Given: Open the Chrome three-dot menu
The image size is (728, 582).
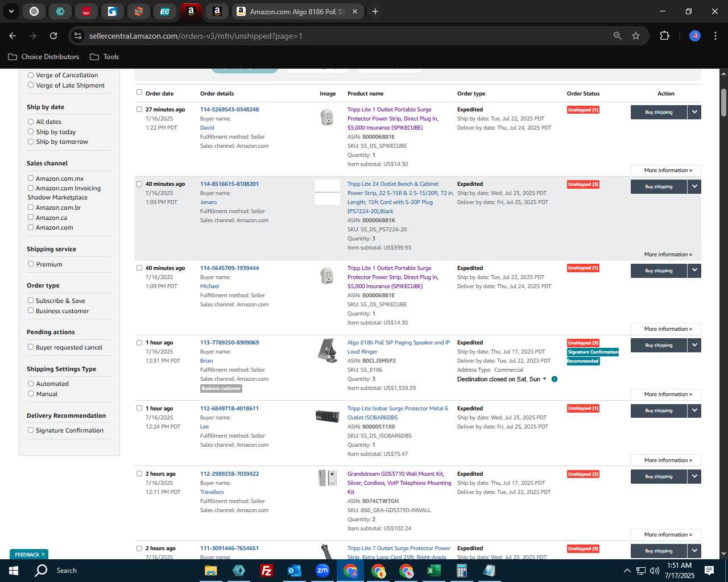Looking at the screenshot, I should coord(714,36).
